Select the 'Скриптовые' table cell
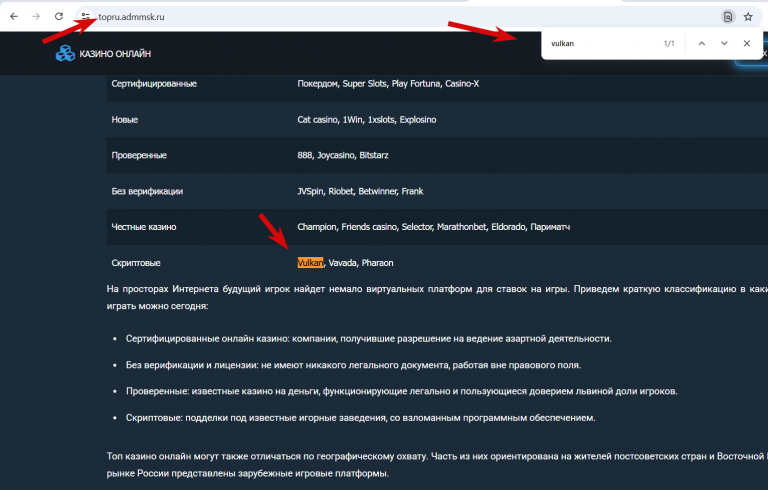Image resolution: width=768 pixels, height=490 pixels. click(x=136, y=263)
